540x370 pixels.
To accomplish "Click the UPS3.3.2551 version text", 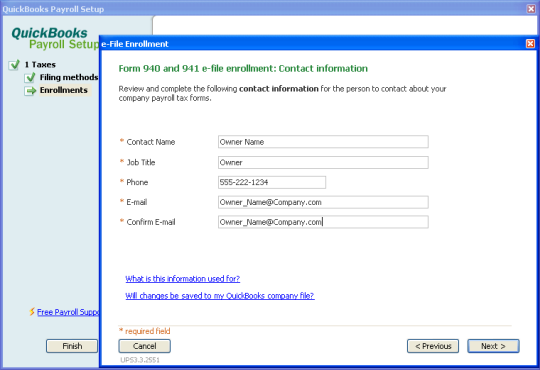I will (x=140, y=360).
